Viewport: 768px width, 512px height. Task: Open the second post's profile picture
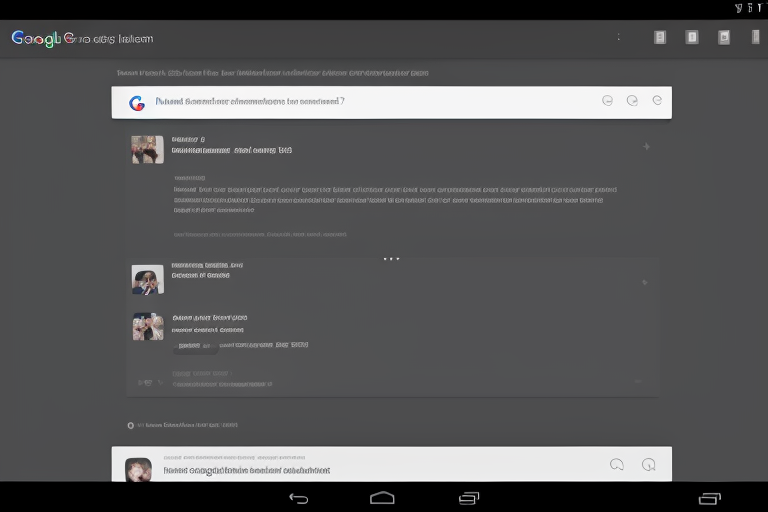click(147, 280)
